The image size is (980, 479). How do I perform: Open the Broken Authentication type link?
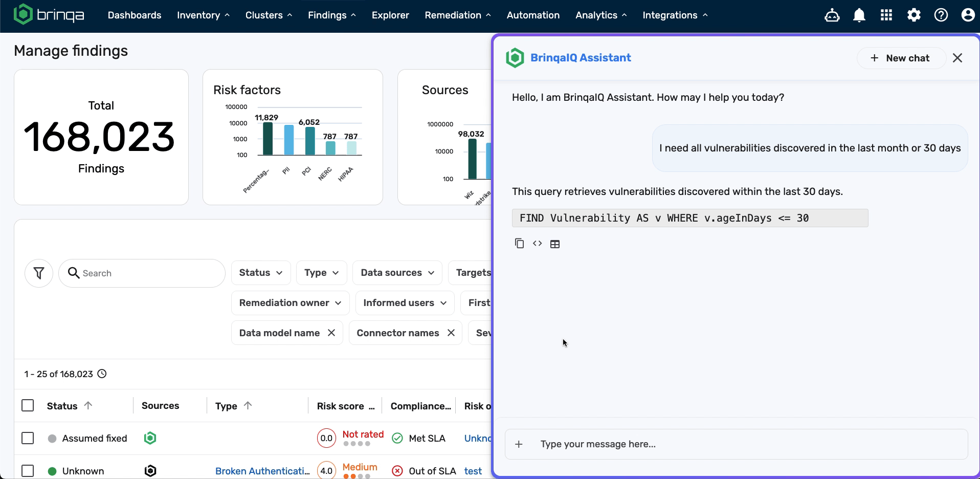262,471
